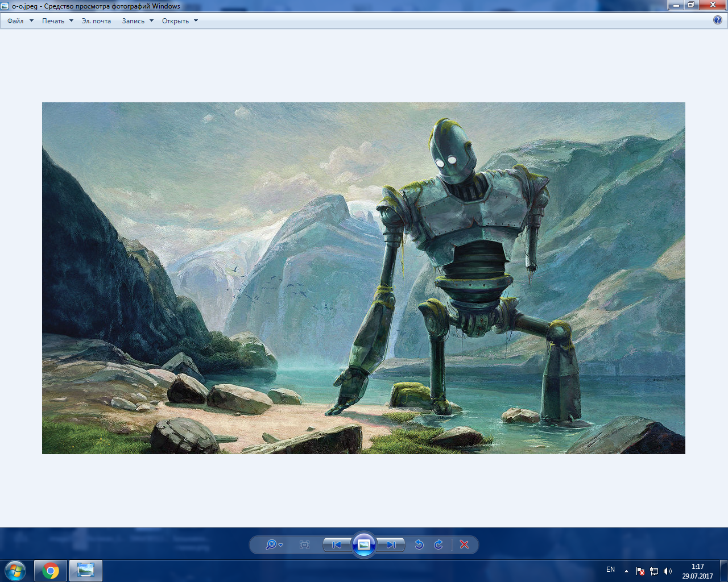Rotate the photo clockwise
This screenshot has width=728, height=582.
[439, 544]
